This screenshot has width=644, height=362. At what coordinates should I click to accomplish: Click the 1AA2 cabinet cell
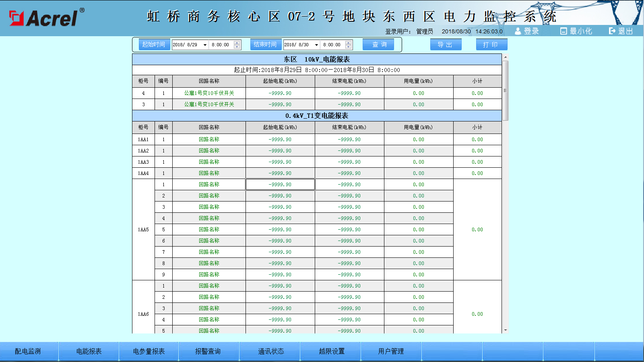(143, 151)
